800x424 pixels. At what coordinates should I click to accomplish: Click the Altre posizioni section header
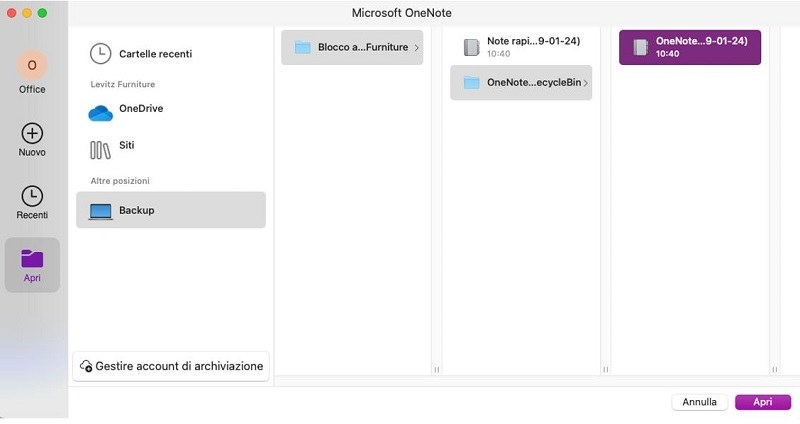click(x=120, y=181)
